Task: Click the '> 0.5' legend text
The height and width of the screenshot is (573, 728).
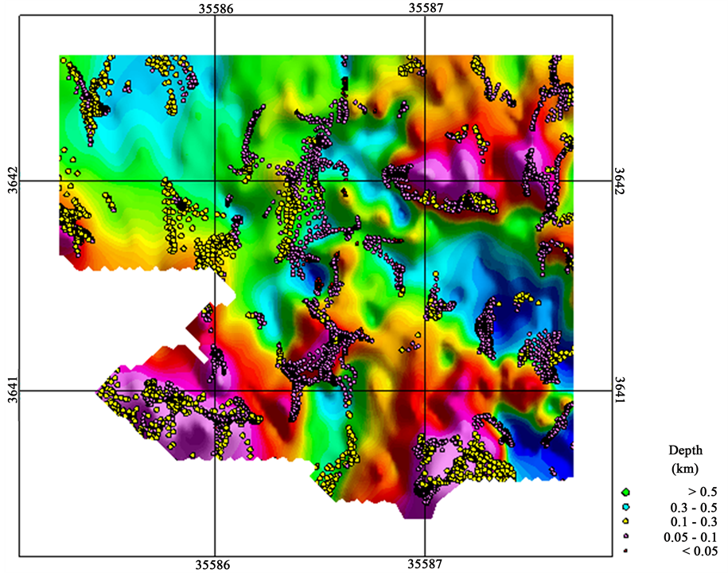Action: coord(703,492)
